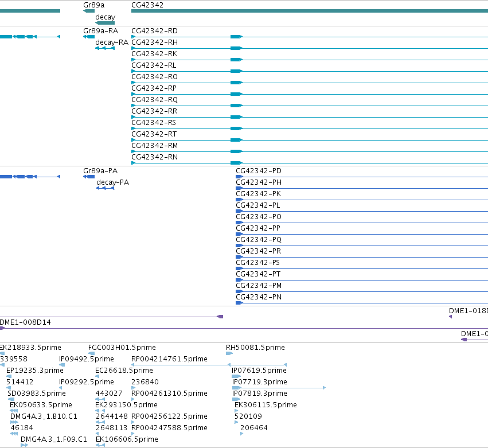Select RH50081.5prime EST label
The width and height of the screenshot is (488, 448).
[x=255, y=348]
